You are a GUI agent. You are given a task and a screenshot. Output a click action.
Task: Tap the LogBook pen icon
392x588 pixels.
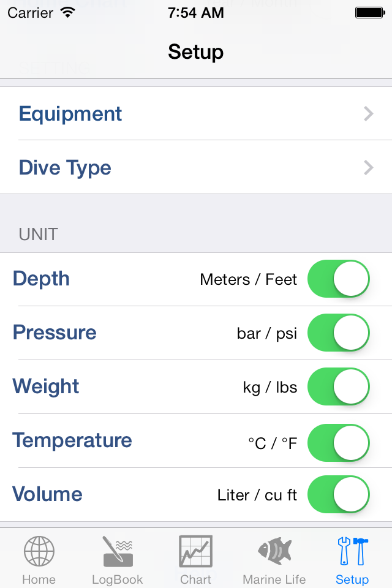[x=118, y=551]
